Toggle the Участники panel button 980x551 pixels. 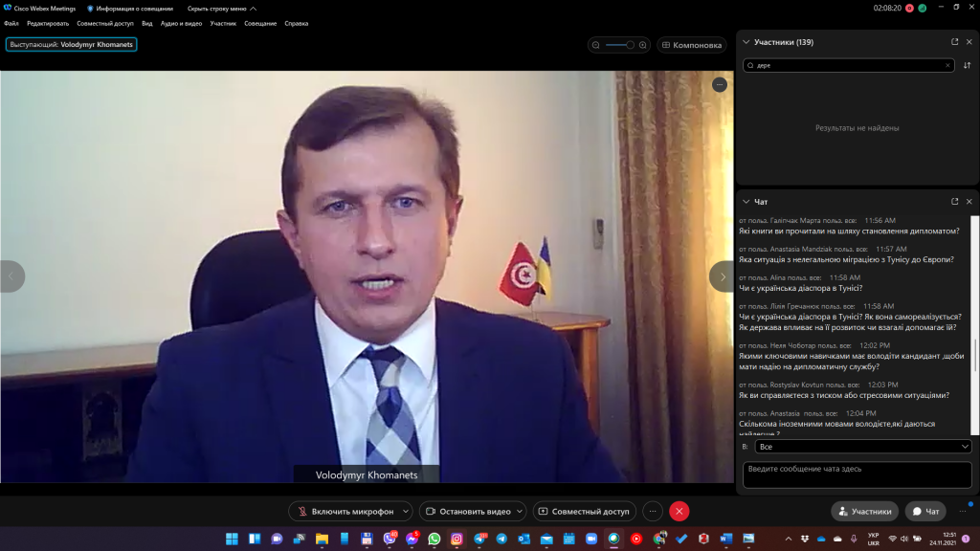tap(864, 512)
